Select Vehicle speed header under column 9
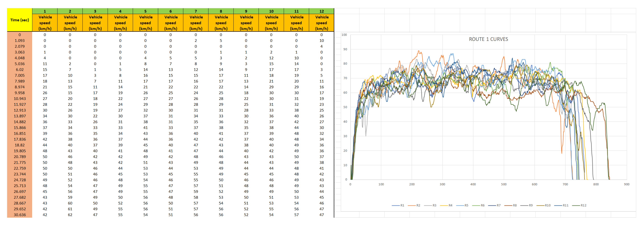 tap(246, 23)
